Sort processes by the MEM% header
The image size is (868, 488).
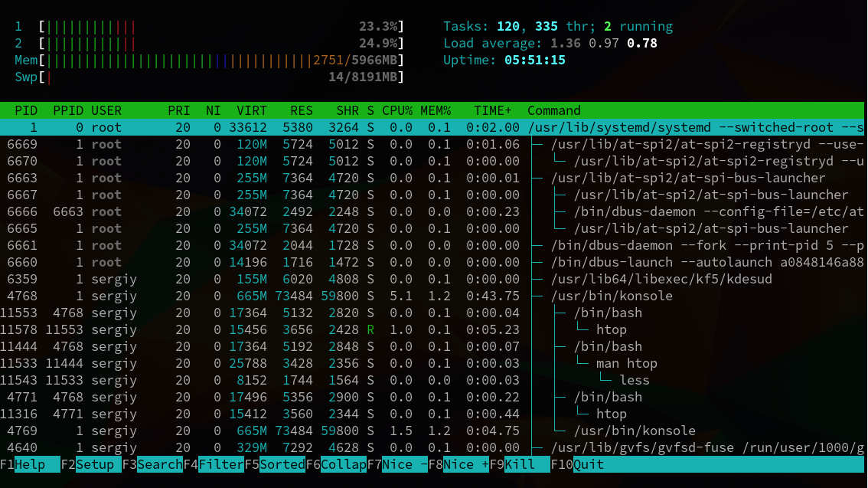click(x=435, y=110)
